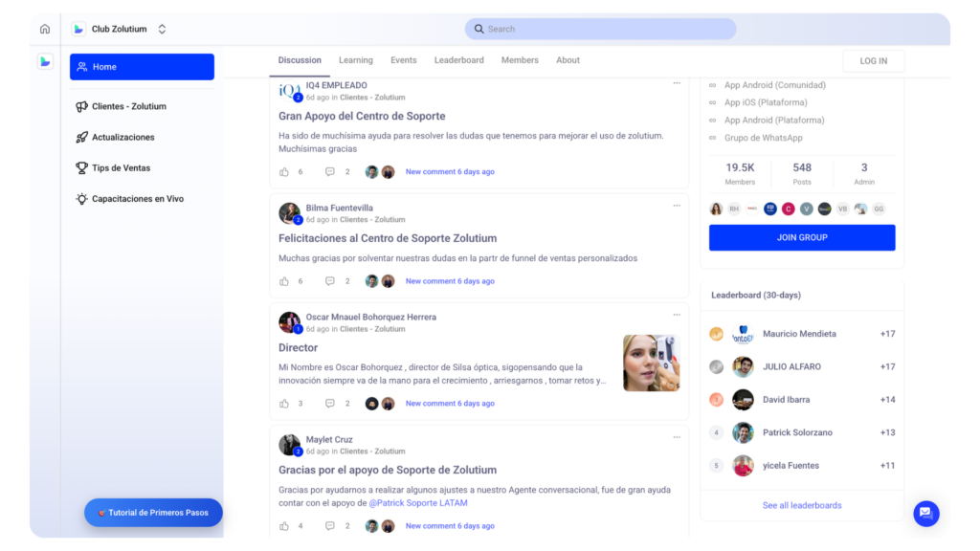
Task: Open comments on Bilma Fuentevilla's post
Action: [x=330, y=281]
